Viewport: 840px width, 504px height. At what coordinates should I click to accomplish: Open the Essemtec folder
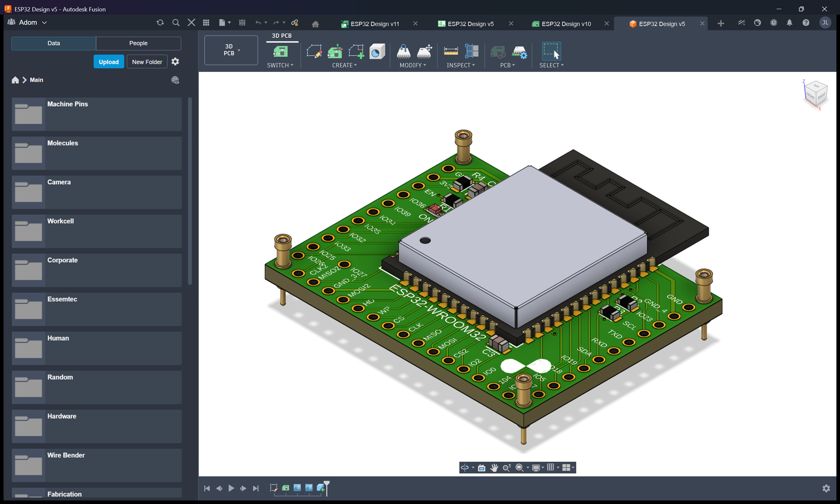96,309
